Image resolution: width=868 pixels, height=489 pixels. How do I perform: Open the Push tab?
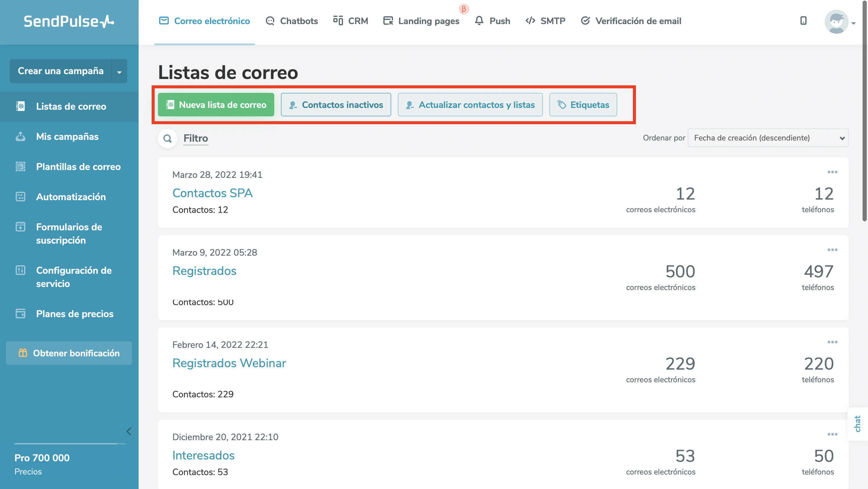[492, 21]
